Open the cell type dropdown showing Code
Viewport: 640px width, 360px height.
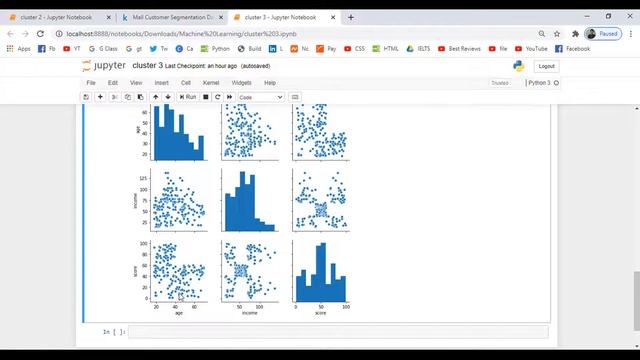click(x=261, y=97)
